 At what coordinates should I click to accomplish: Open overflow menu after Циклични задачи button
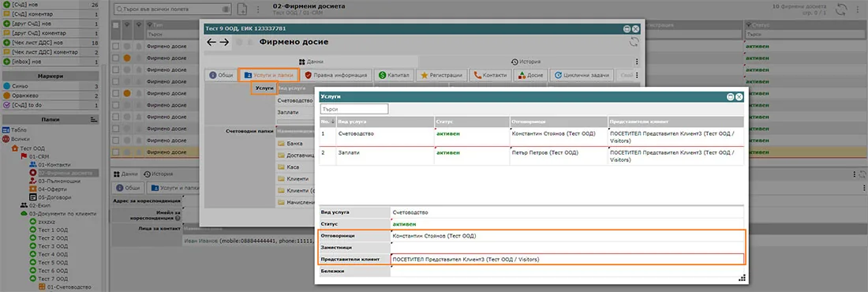pyautogui.click(x=637, y=75)
